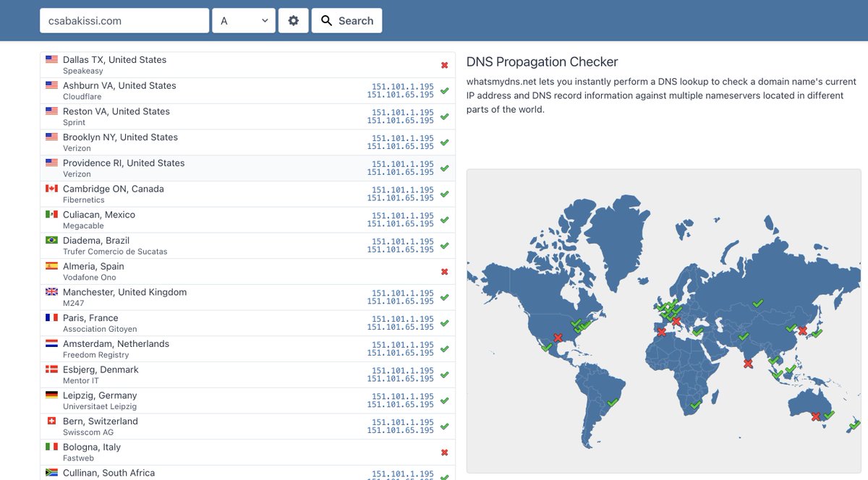Click the Speakeasy provider label
This screenshot has width=868, height=480.
click(83, 71)
